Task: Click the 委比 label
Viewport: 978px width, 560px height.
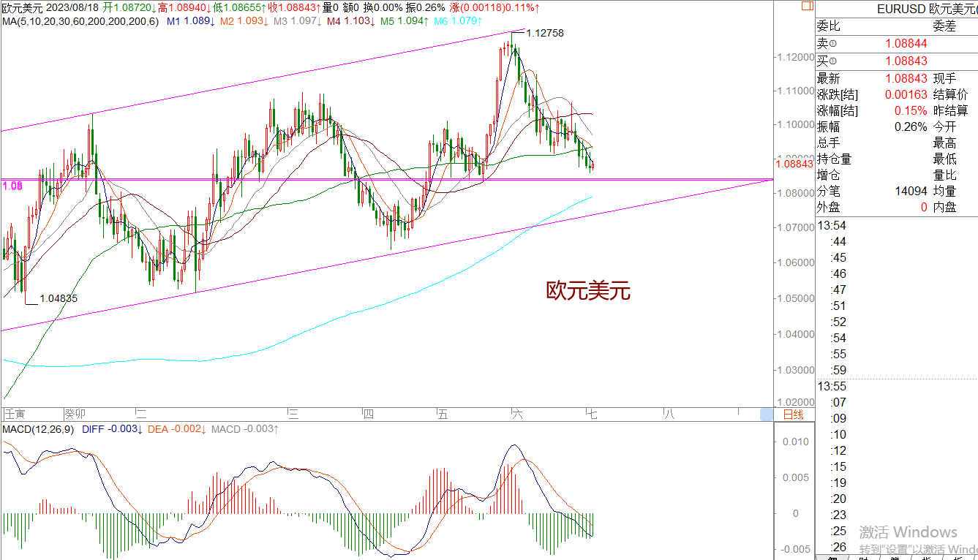Action: pyautogui.click(x=829, y=26)
